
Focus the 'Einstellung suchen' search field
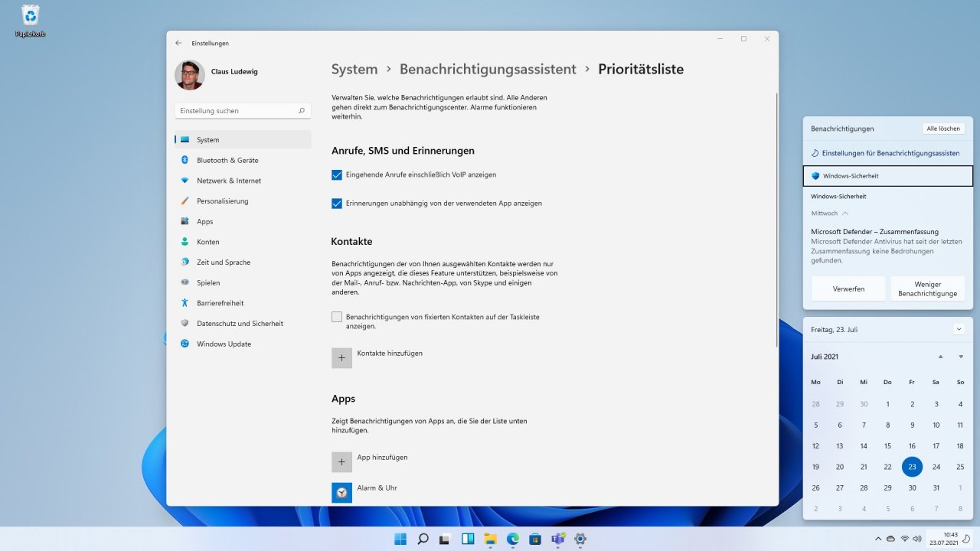pos(243,111)
